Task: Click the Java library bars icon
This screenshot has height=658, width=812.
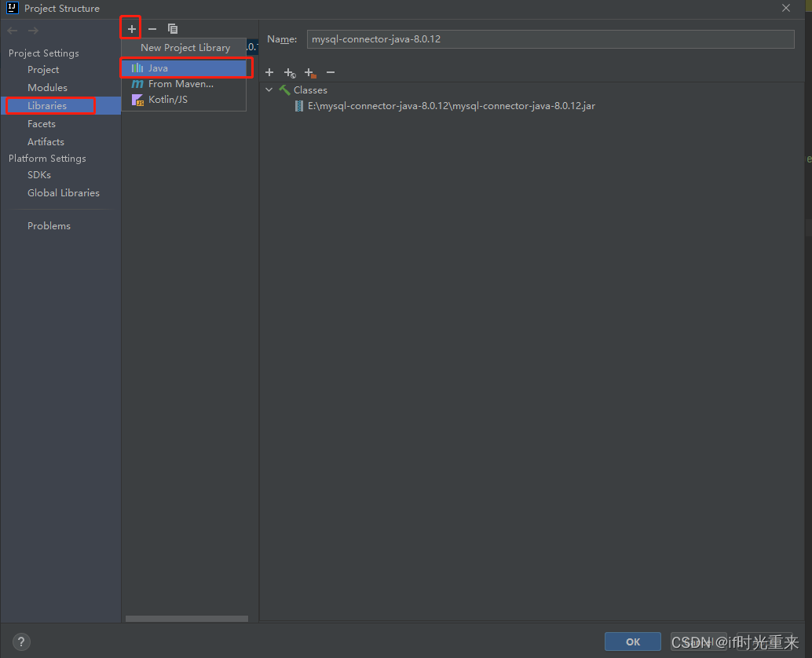Action: [x=137, y=68]
